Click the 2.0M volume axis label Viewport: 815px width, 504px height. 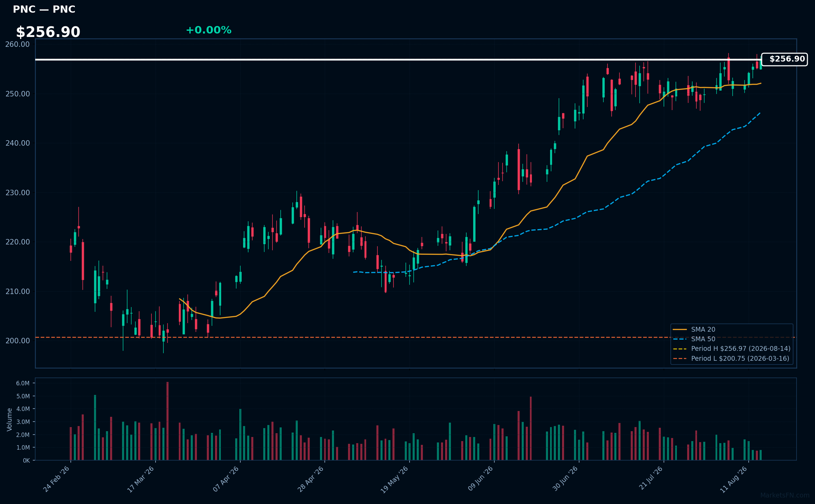(23, 435)
